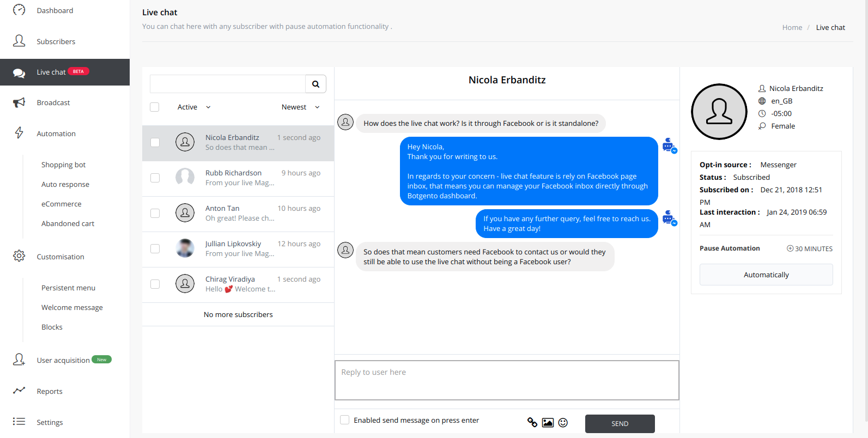Click the Automatically button
This screenshot has height=438, width=868.
coord(766,275)
